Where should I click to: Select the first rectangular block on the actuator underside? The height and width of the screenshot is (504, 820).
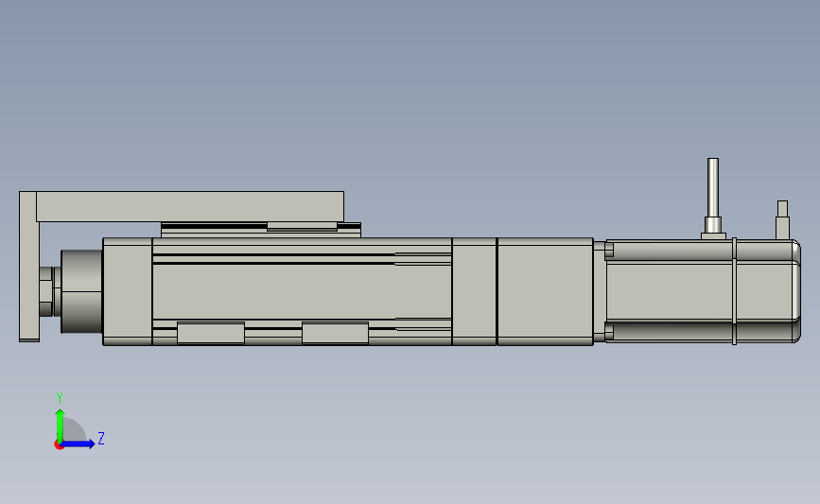(x=211, y=333)
